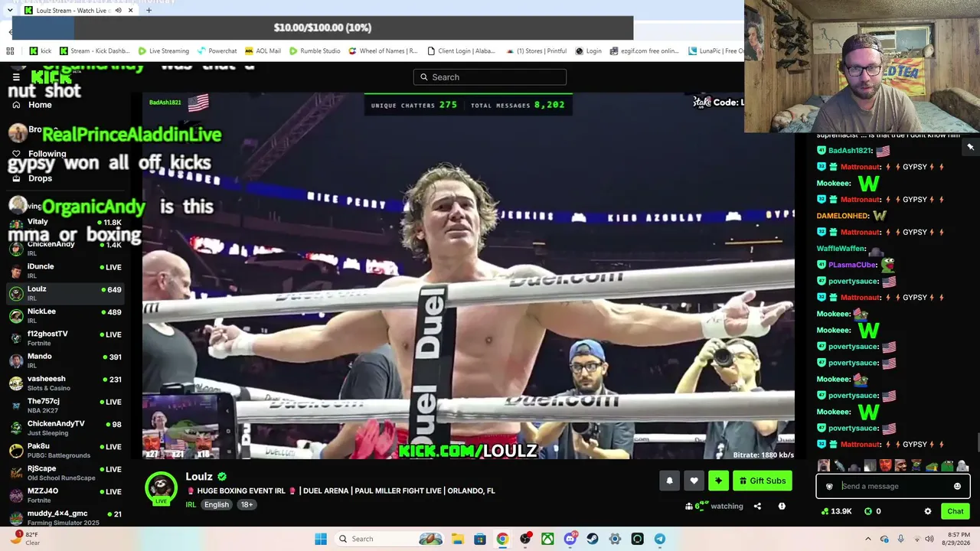Click the Loulz channel avatar

[x=161, y=488]
